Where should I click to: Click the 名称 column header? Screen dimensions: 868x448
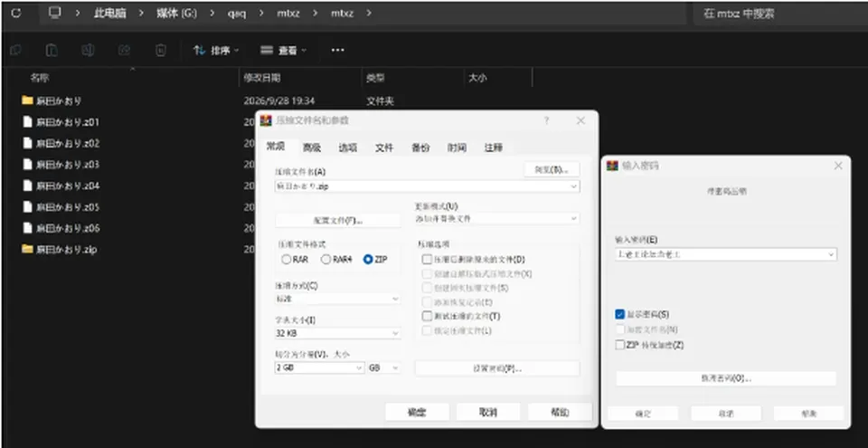(40, 78)
